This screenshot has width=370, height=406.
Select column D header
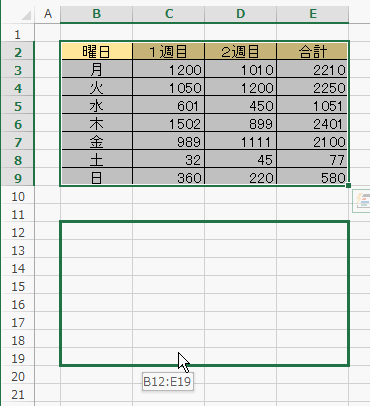[x=241, y=14]
